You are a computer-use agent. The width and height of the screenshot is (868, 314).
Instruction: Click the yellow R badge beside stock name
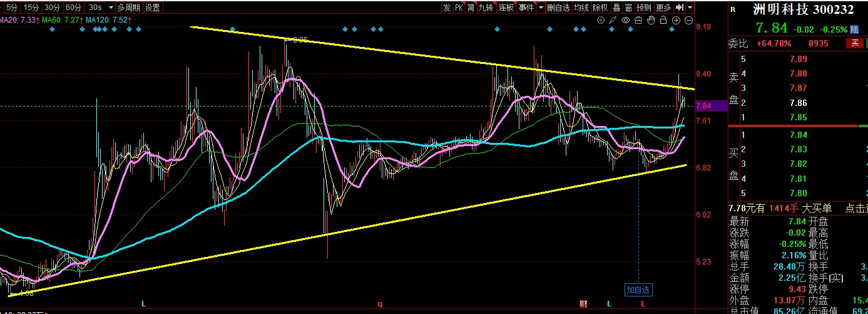[x=733, y=9]
